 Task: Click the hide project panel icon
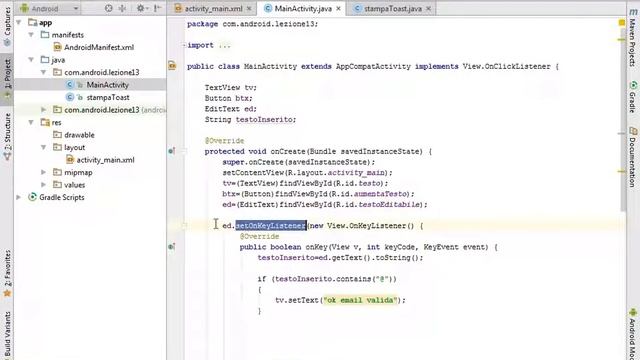(158, 8)
